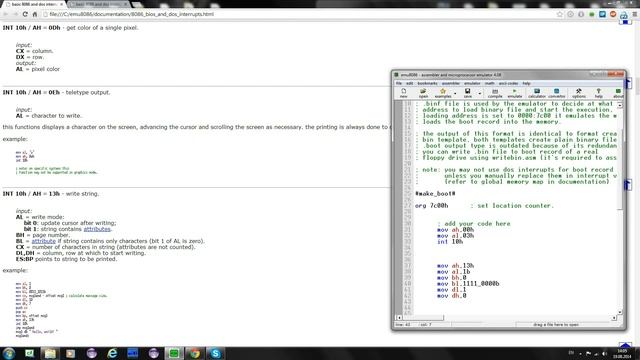The width and height of the screenshot is (640, 360).
Task: Select the first browser tab 'basic 8086 and dos'
Action: 34,4
